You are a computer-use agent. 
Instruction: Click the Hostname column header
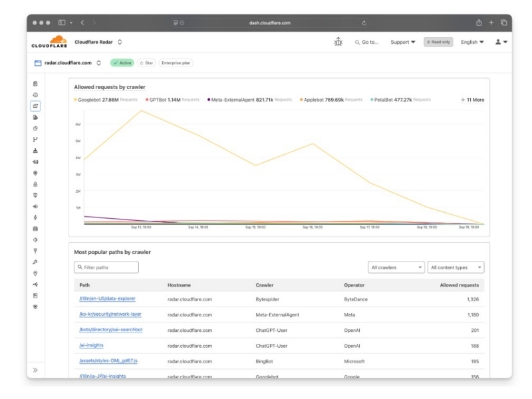point(179,285)
